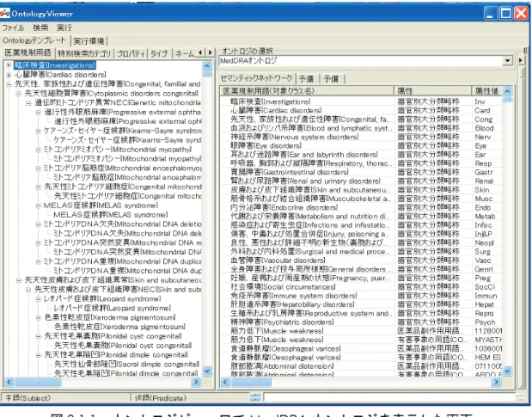Click the attribute value cell Immun
The image size is (532, 417).
point(486,296)
